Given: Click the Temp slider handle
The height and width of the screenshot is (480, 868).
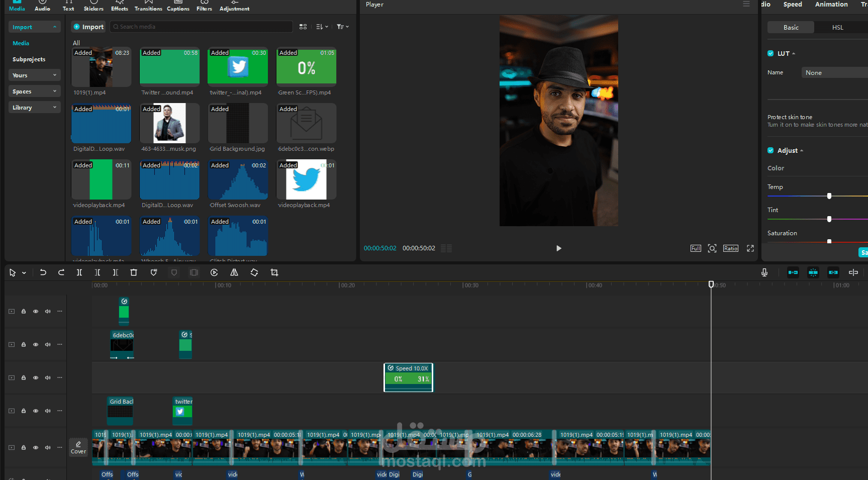Looking at the screenshot, I should point(829,196).
